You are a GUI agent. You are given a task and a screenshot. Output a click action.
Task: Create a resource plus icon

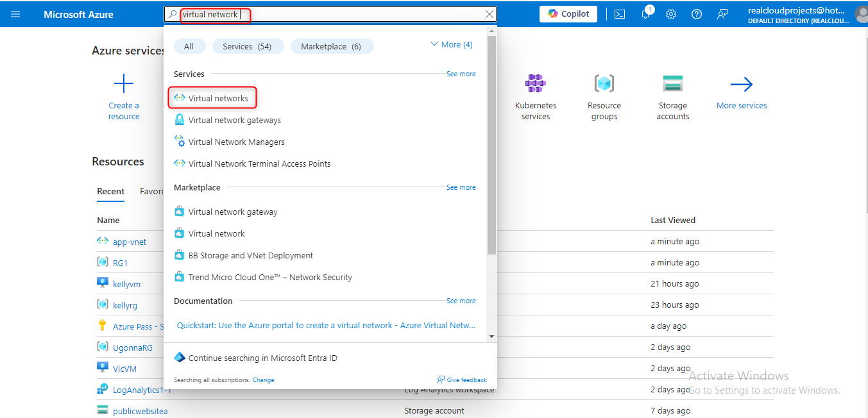pyautogui.click(x=124, y=84)
